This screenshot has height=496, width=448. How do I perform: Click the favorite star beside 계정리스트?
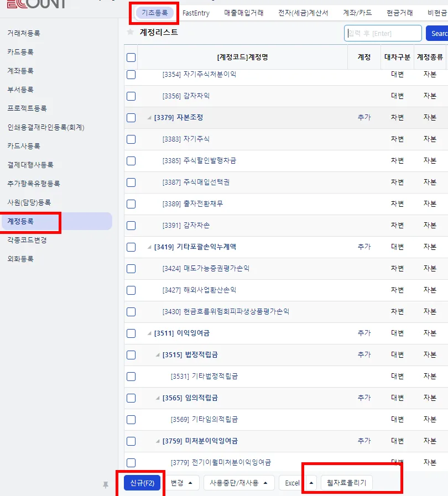tap(130, 32)
